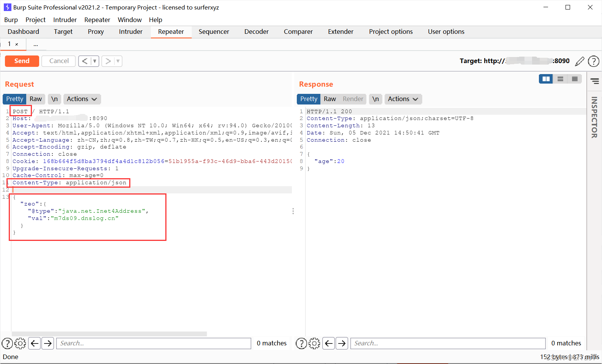
Task: Click the request horizontal scrollbar
Action: tap(109, 334)
